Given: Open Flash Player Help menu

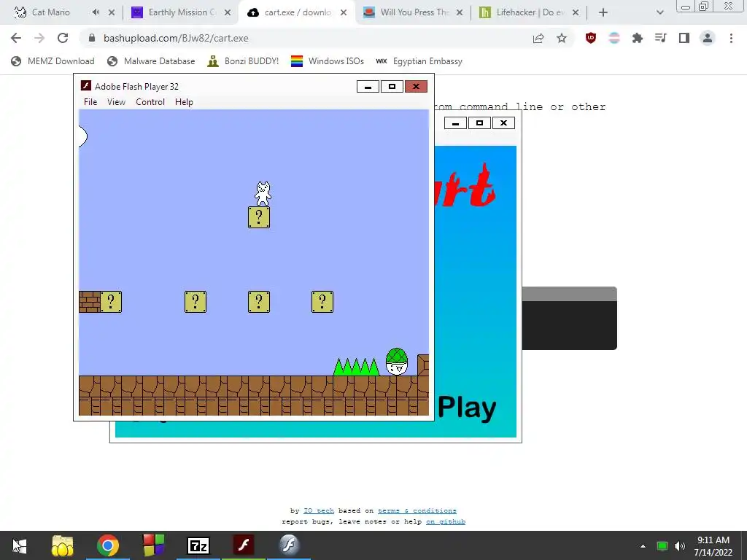Looking at the screenshot, I should tap(184, 102).
